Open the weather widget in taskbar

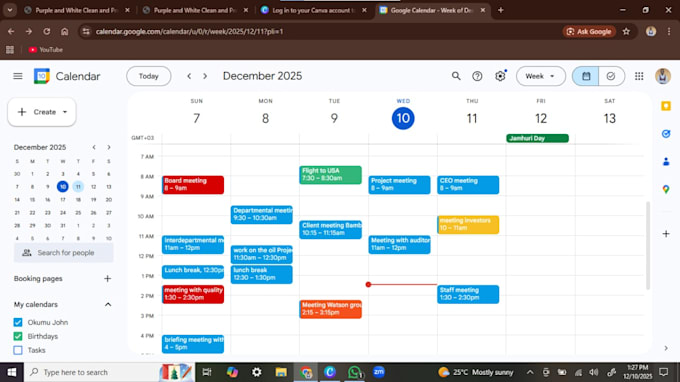pyautogui.click(x=476, y=372)
